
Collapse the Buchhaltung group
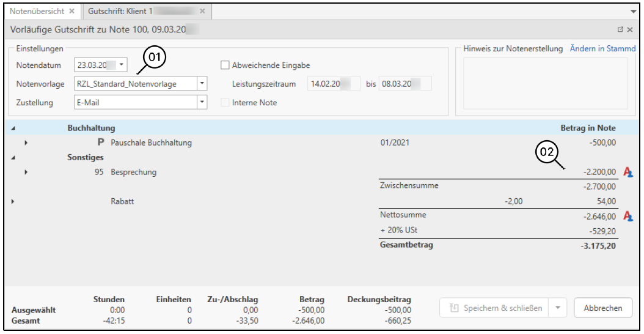click(x=13, y=128)
